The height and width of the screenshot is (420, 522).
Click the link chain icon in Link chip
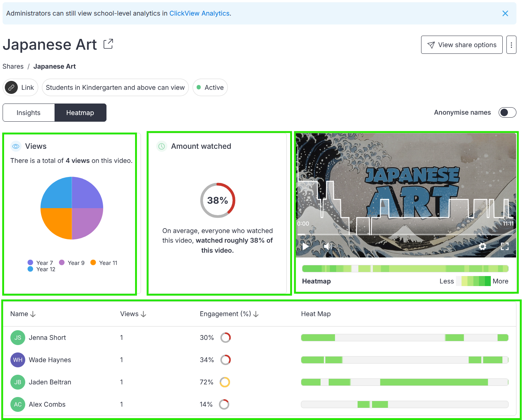[12, 88]
